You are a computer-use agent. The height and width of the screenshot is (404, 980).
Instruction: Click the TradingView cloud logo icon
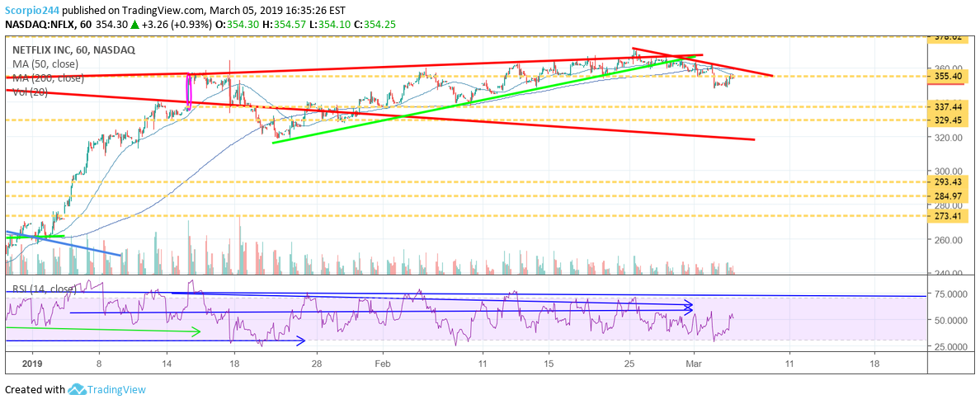pyautogui.click(x=78, y=389)
